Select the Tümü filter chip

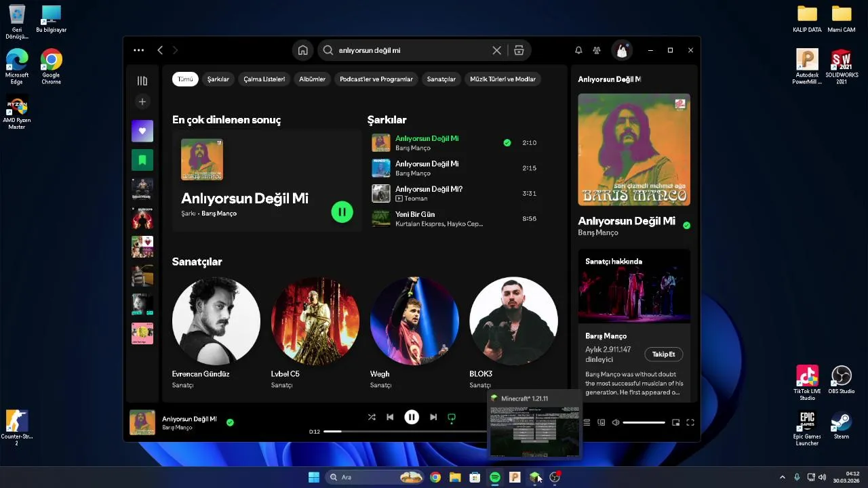[185, 79]
